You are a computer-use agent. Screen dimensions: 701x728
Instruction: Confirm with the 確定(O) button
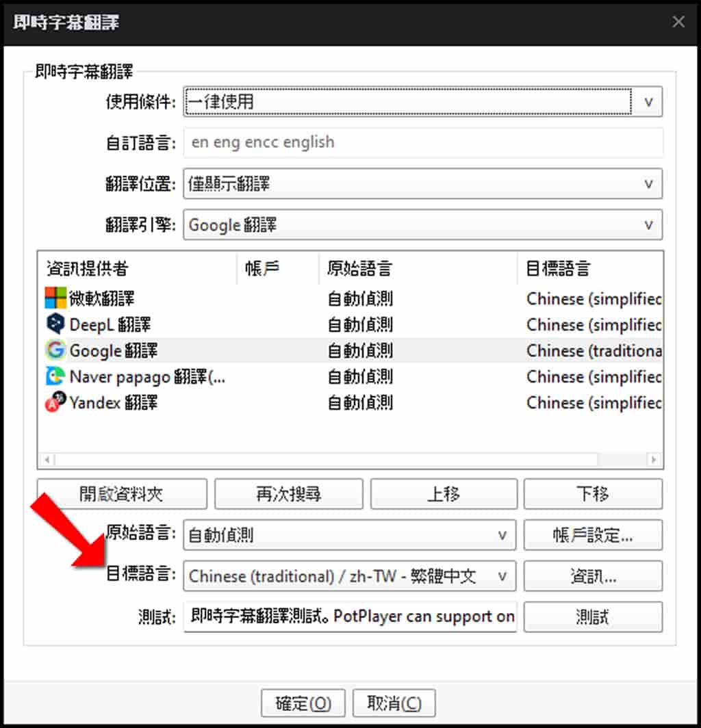pos(303,703)
